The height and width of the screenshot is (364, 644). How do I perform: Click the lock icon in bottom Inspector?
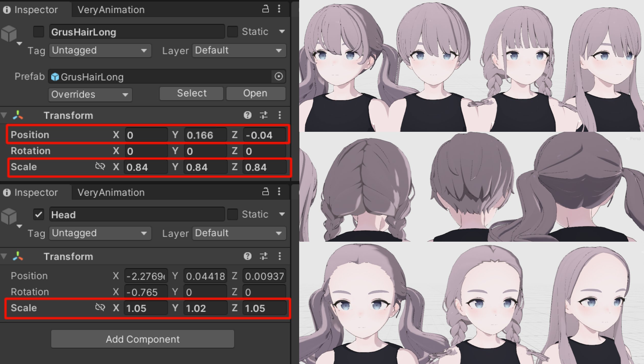coord(265,192)
